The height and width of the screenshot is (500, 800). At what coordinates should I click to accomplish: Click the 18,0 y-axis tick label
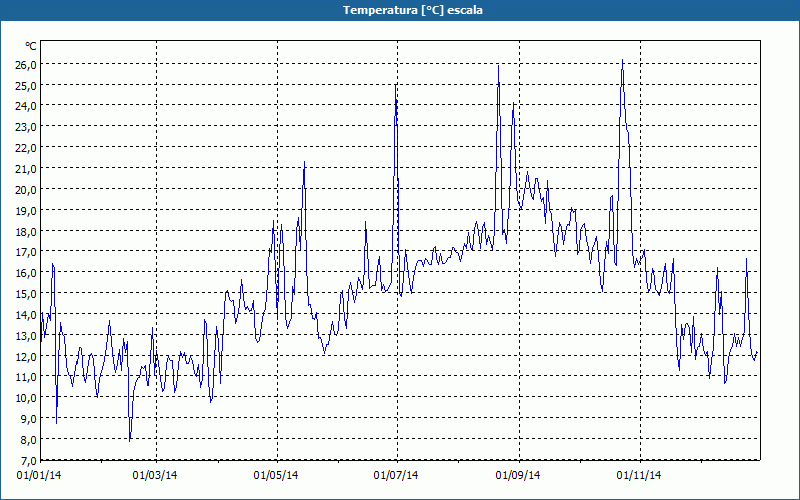coord(25,231)
